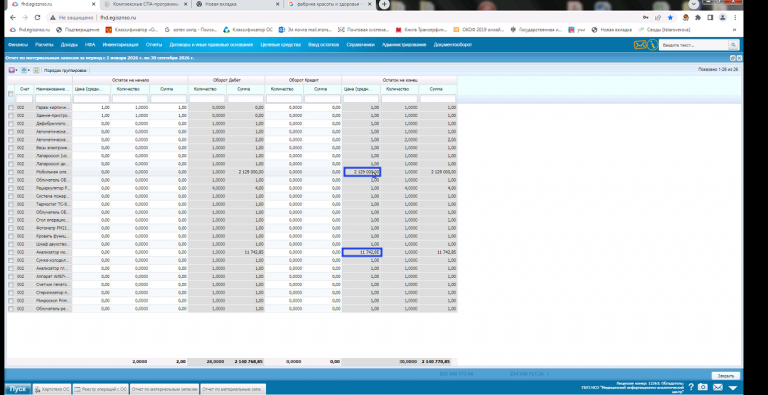Image resolution: width=768 pixels, height=395 pixels.
Task: Open the 'Подтверждение' bookmark
Action: click(77, 30)
